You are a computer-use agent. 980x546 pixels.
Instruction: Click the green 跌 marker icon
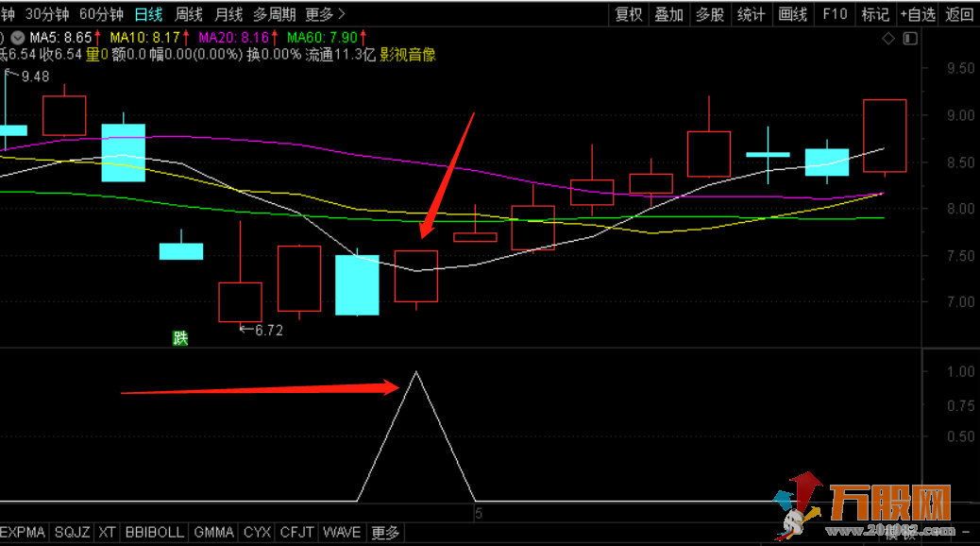[180, 338]
